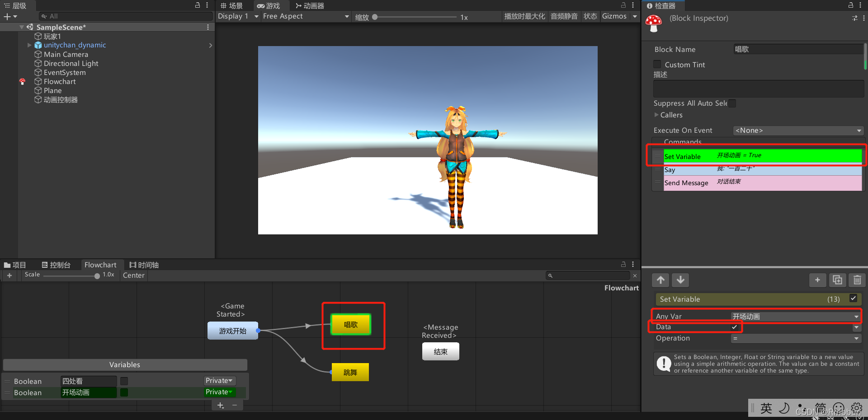Image resolution: width=868 pixels, height=420 pixels.
Task: Switch to the 动画器 Animator tab
Action: click(x=310, y=5)
